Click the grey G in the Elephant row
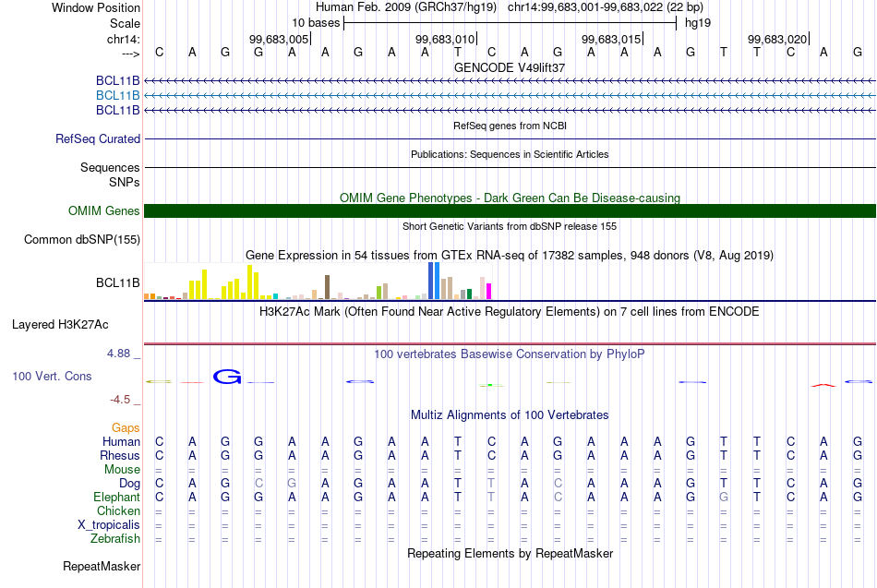Image resolution: width=877 pixels, height=588 pixels. [x=724, y=498]
